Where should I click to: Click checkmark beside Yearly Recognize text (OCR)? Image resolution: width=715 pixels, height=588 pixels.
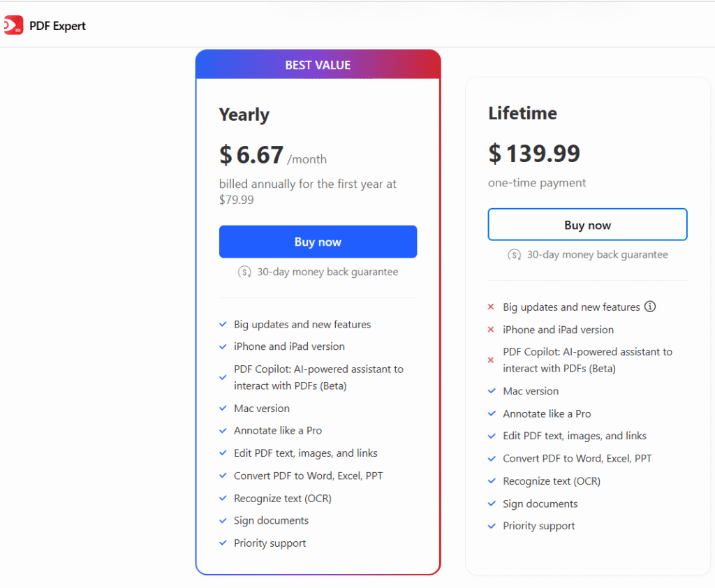click(x=223, y=498)
